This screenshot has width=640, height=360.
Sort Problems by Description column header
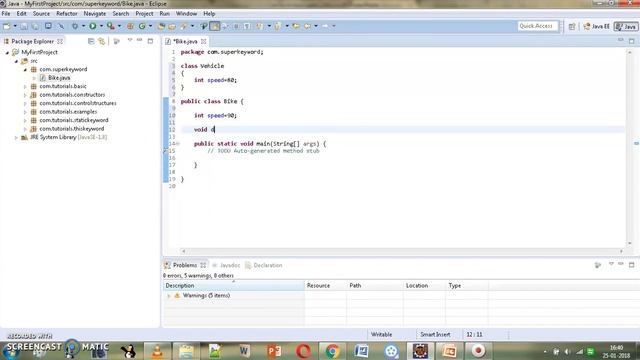[x=234, y=286]
